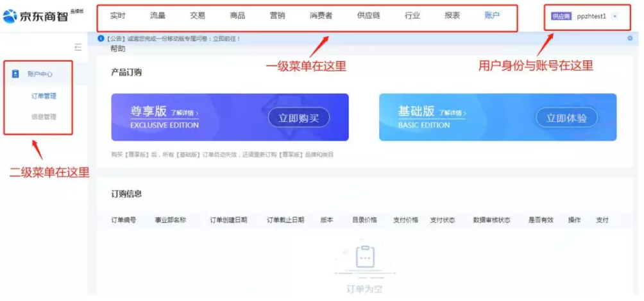Click the 支付 column header
The image size is (644, 301).
point(602,220)
